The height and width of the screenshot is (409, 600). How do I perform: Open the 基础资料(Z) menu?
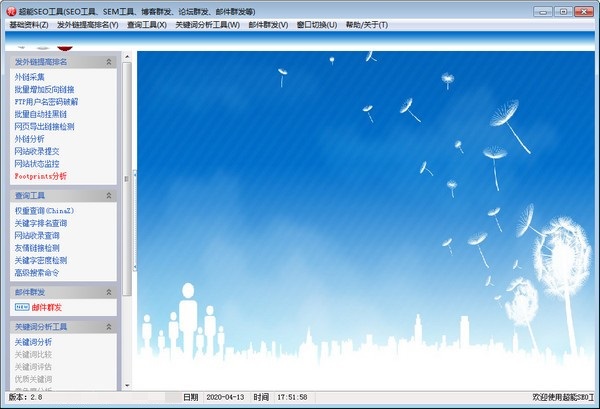pos(28,24)
